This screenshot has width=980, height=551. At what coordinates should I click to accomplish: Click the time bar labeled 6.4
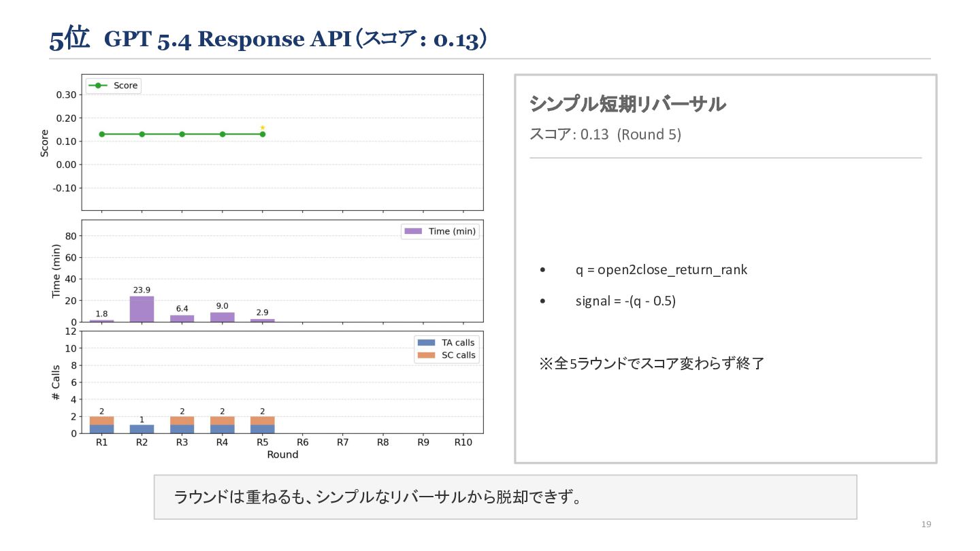pyautogui.click(x=182, y=318)
